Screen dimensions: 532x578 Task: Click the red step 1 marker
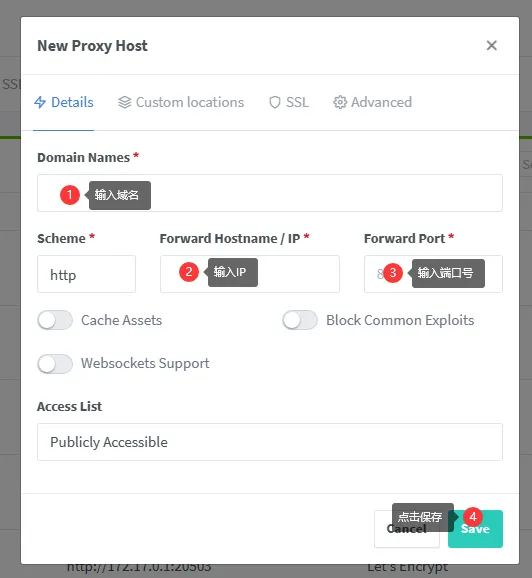(70, 195)
